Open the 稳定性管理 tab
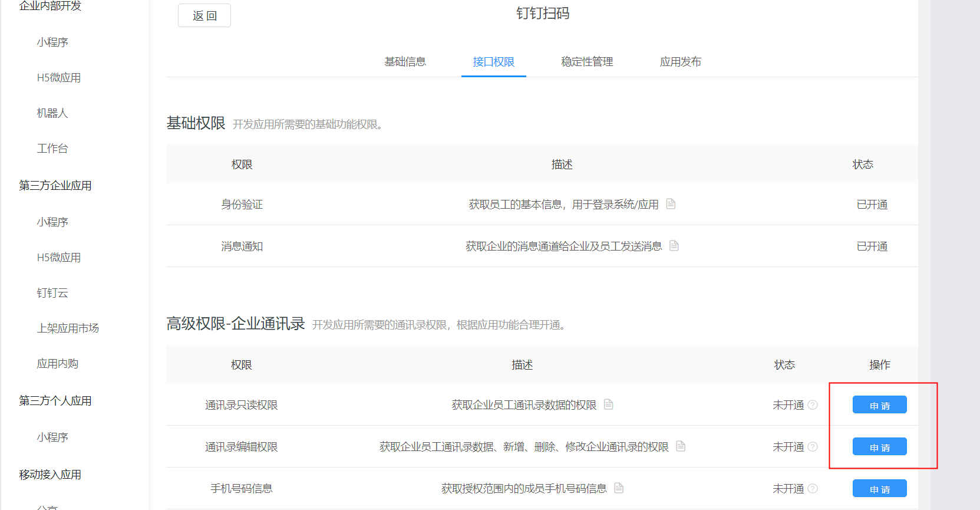This screenshot has height=510, width=980. point(587,62)
